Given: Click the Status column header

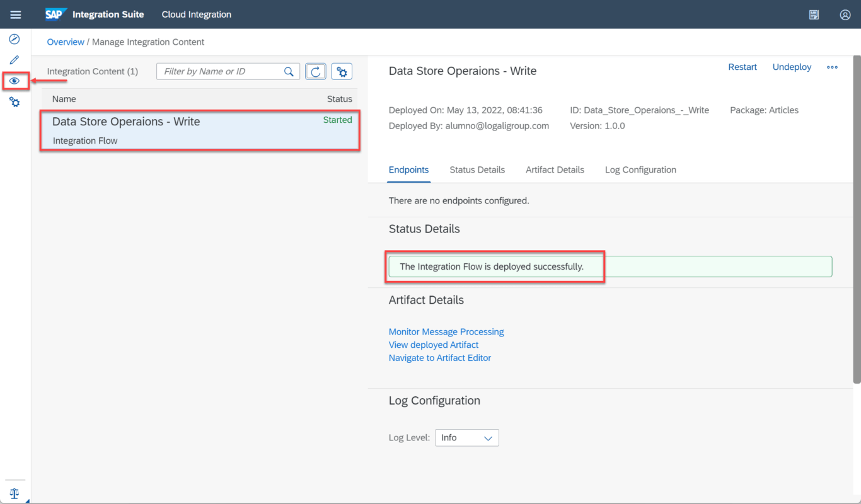Looking at the screenshot, I should pos(339,99).
